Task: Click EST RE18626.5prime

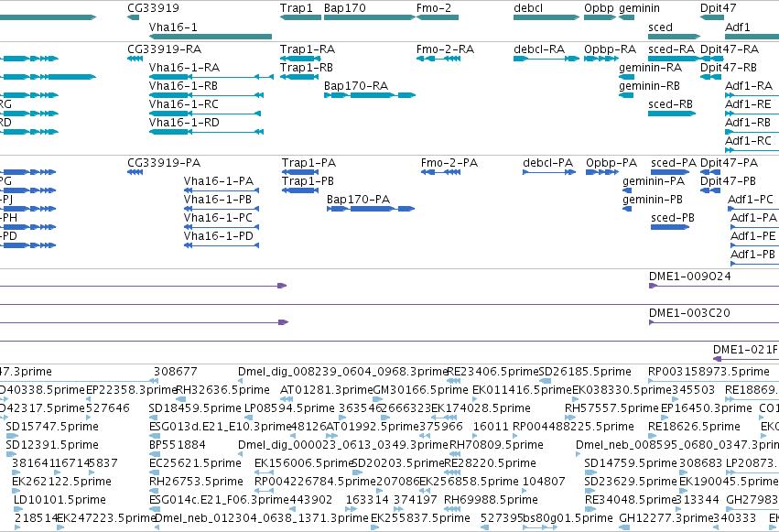Action: coord(655,436)
